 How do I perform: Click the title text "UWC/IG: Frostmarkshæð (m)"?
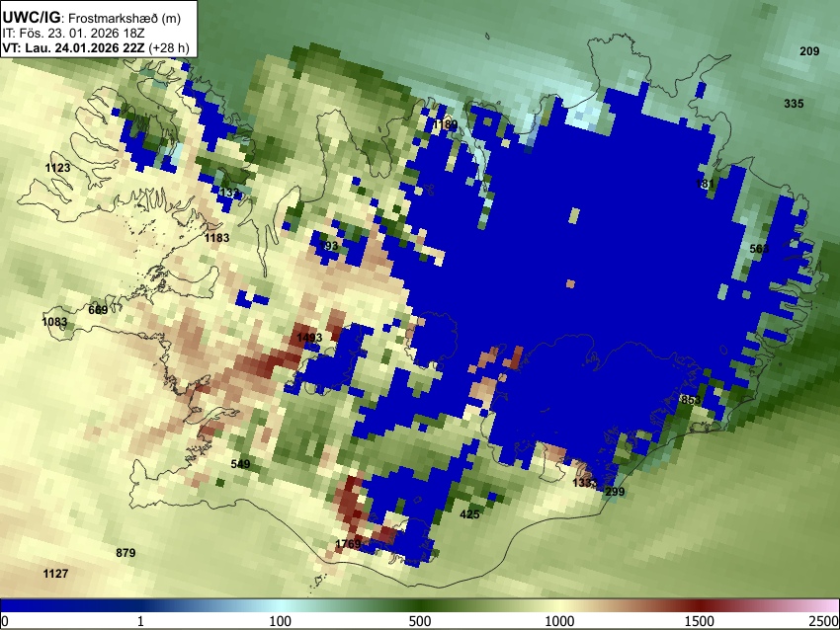pyautogui.click(x=92, y=18)
